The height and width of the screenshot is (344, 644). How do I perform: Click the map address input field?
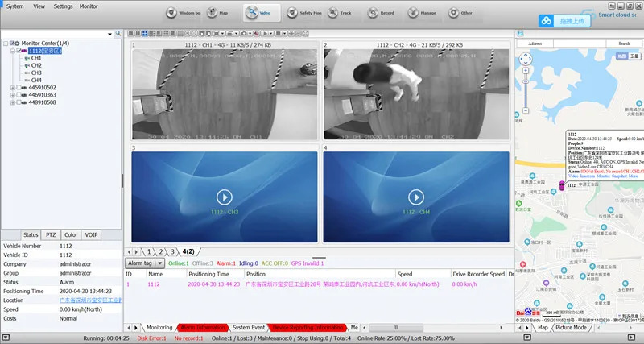point(580,44)
